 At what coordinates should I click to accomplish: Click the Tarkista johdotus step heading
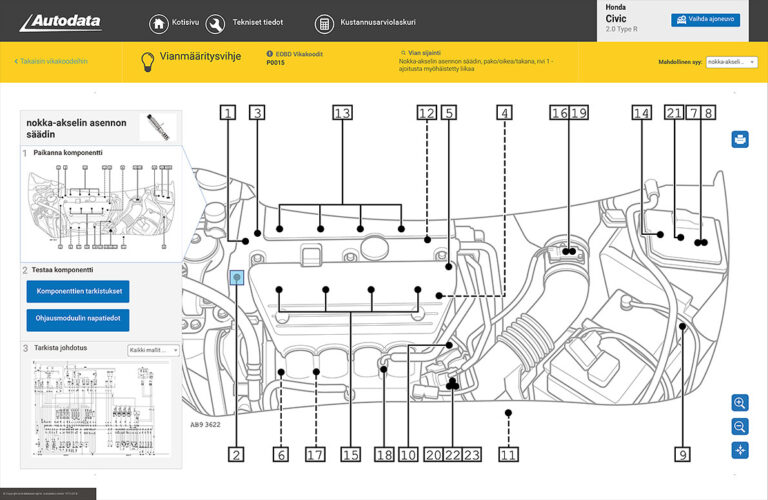tap(61, 348)
